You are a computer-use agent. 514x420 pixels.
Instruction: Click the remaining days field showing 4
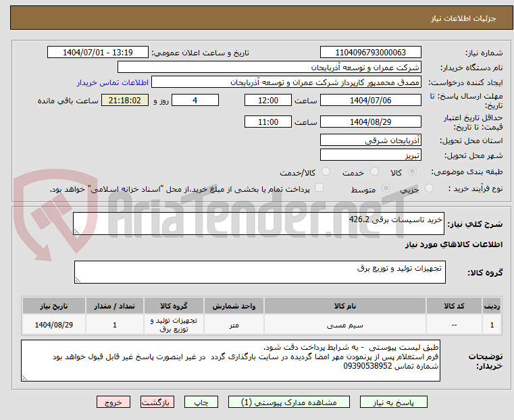tap(195, 100)
